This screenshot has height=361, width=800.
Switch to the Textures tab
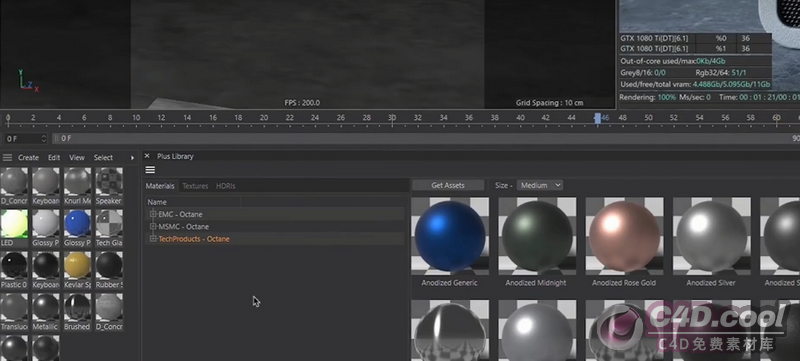coord(195,186)
